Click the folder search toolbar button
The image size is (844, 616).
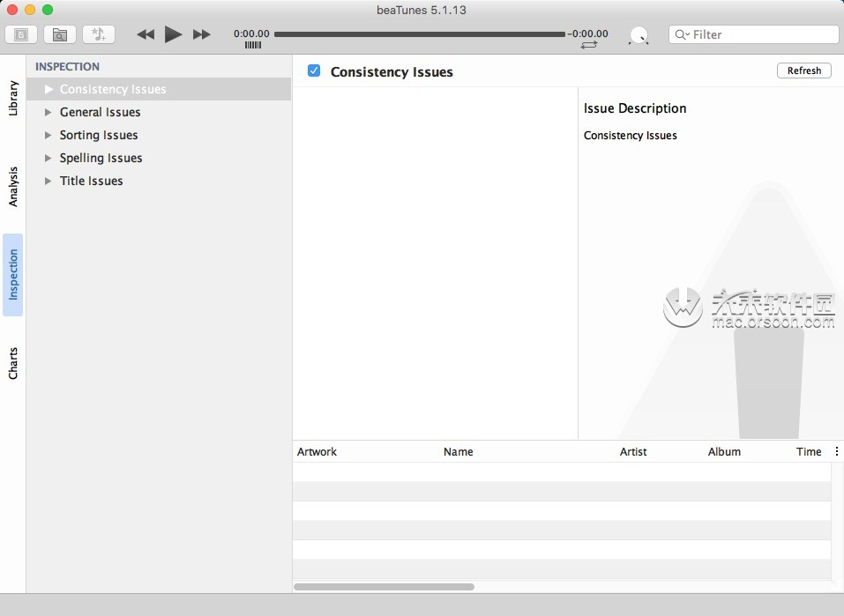pyautogui.click(x=60, y=34)
